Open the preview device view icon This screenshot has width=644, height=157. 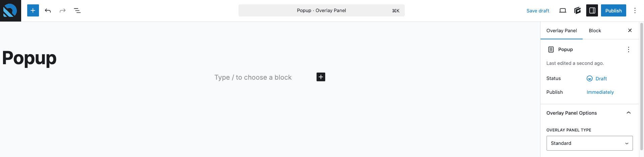tap(563, 10)
